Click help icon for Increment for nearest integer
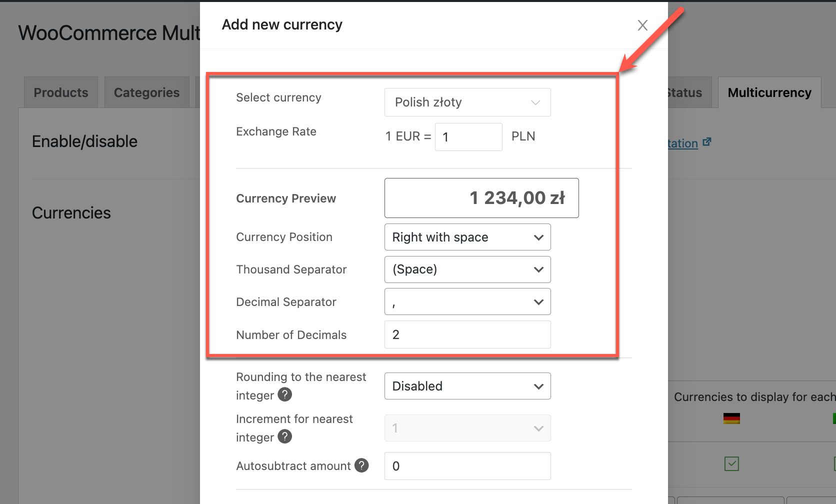Viewport: 836px width, 504px height. 285,436
